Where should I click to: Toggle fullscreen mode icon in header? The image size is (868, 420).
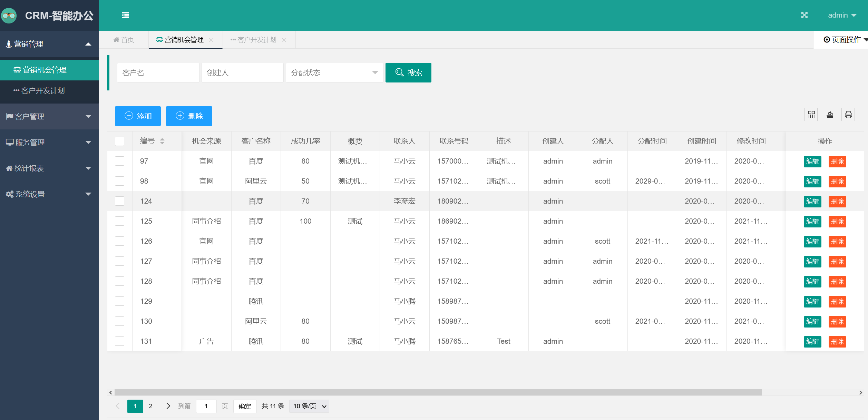[x=804, y=15]
